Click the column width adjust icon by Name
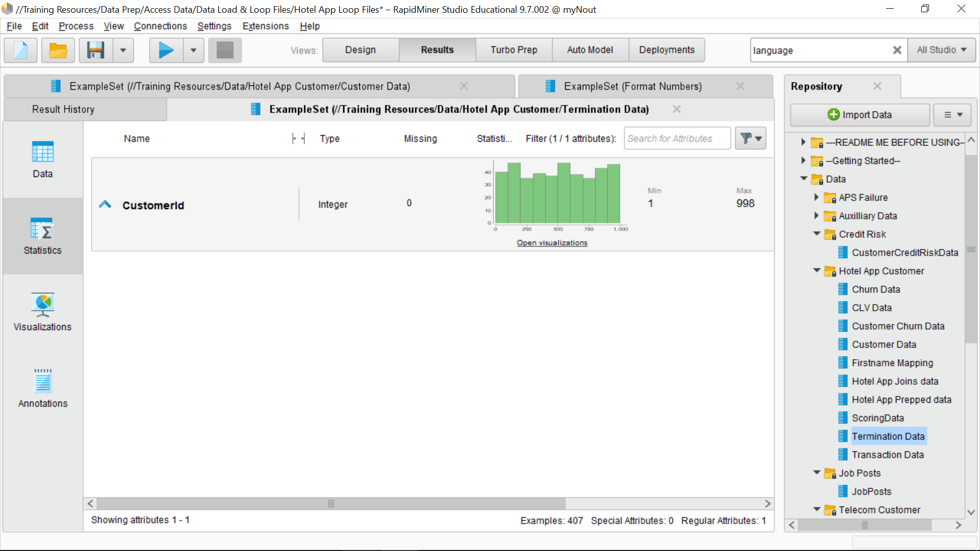Screen dimensions: 980x551 click(x=299, y=138)
